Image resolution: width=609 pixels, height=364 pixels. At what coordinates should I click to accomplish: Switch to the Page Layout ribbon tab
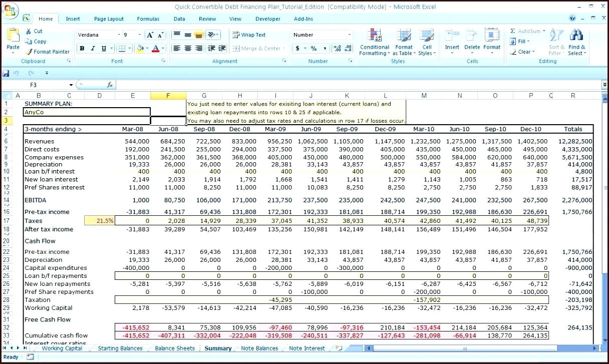(x=109, y=19)
